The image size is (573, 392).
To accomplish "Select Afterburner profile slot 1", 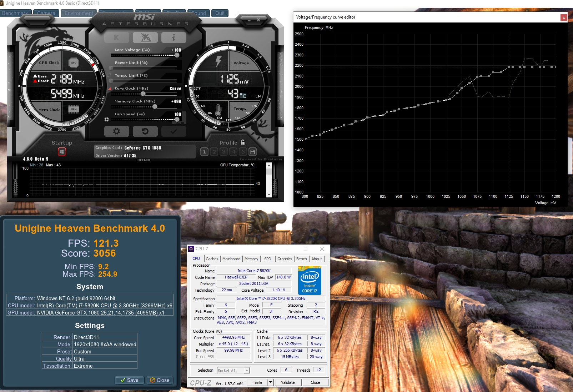I will [204, 152].
